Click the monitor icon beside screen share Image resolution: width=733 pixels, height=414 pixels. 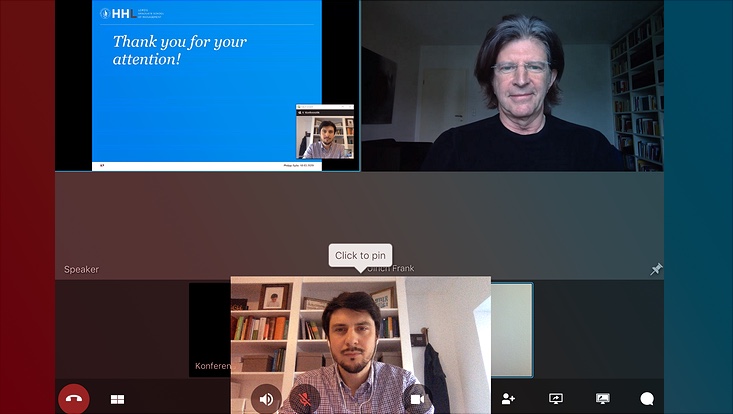coord(602,398)
